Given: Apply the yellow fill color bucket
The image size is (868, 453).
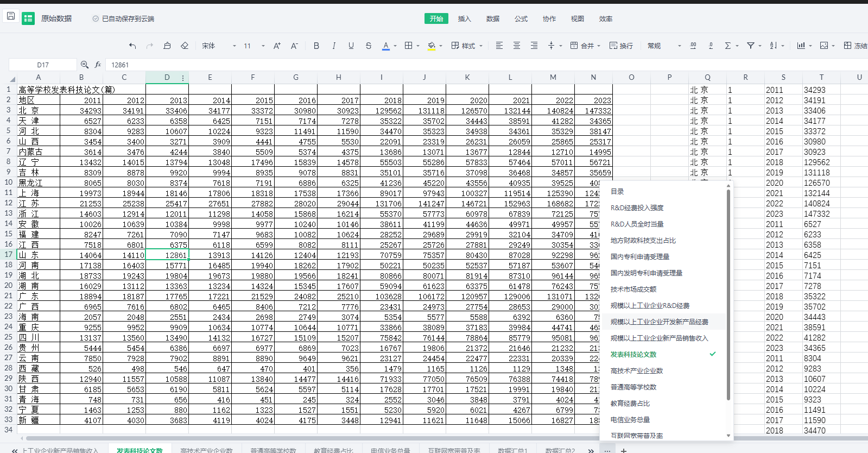Looking at the screenshot, I should coord(432,46).
